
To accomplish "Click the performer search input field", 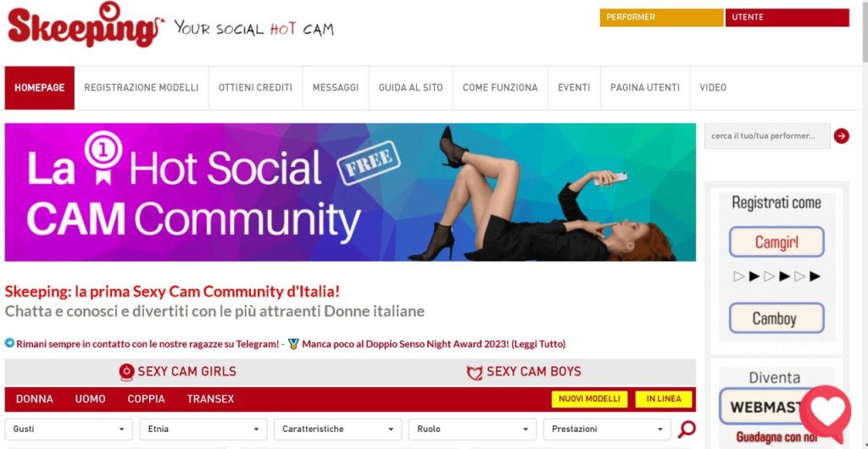I will [x=767, y=136].
